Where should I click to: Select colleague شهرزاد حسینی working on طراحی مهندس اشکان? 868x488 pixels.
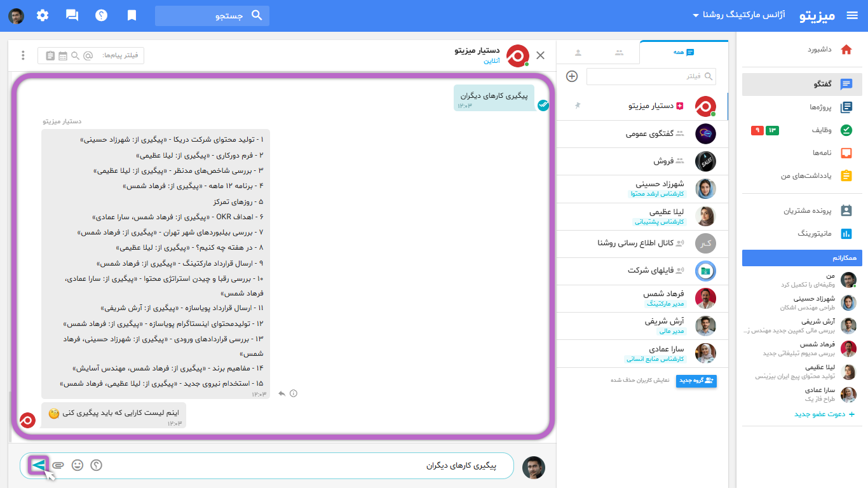coord(802,302)
